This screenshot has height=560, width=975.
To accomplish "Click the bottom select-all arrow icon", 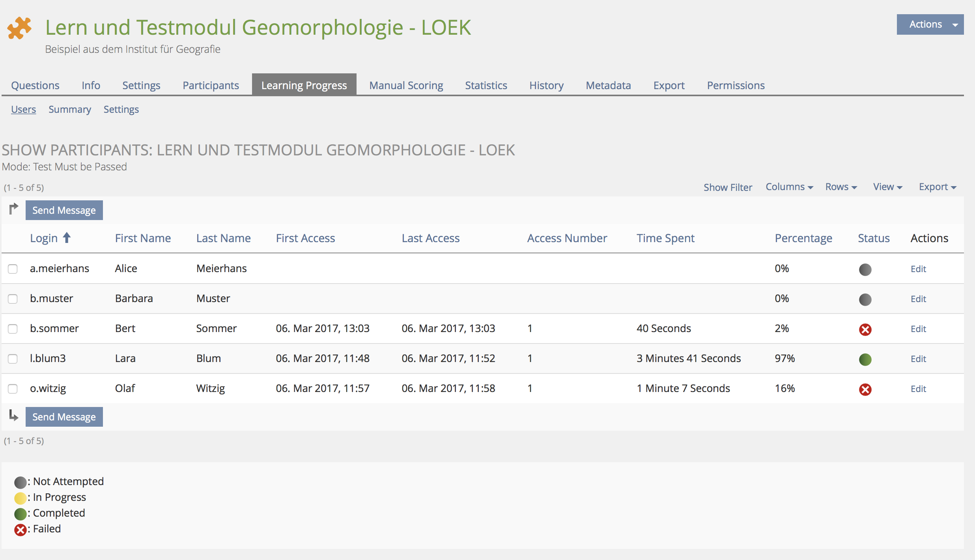I will coord(14,415).
